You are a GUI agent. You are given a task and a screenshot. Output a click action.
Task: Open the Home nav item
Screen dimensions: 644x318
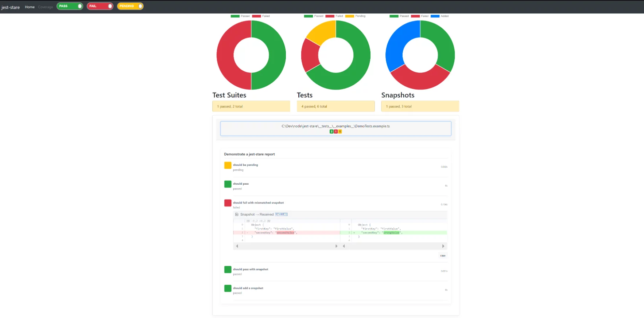pyautogui.click(x=30, y=7)
